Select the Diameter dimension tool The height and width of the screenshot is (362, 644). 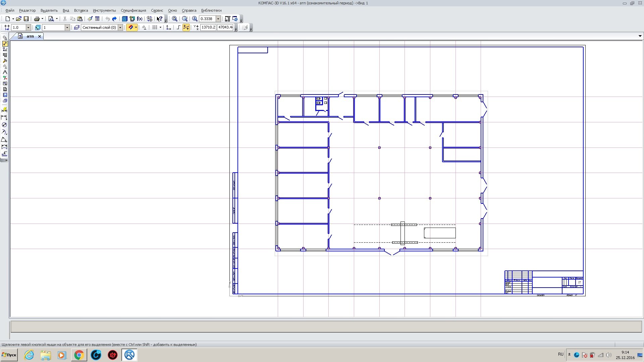pos(4,125)
